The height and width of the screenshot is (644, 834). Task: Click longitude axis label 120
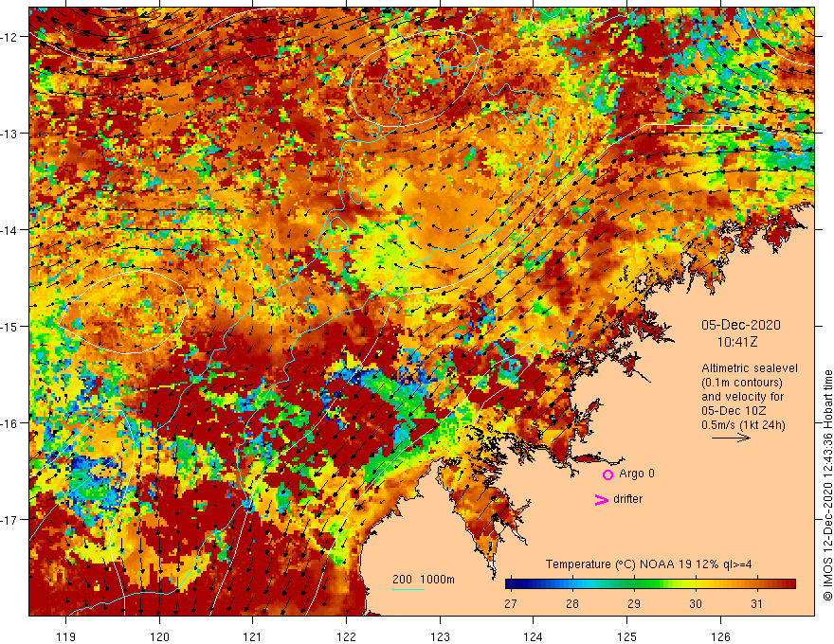tap(159, 636)
